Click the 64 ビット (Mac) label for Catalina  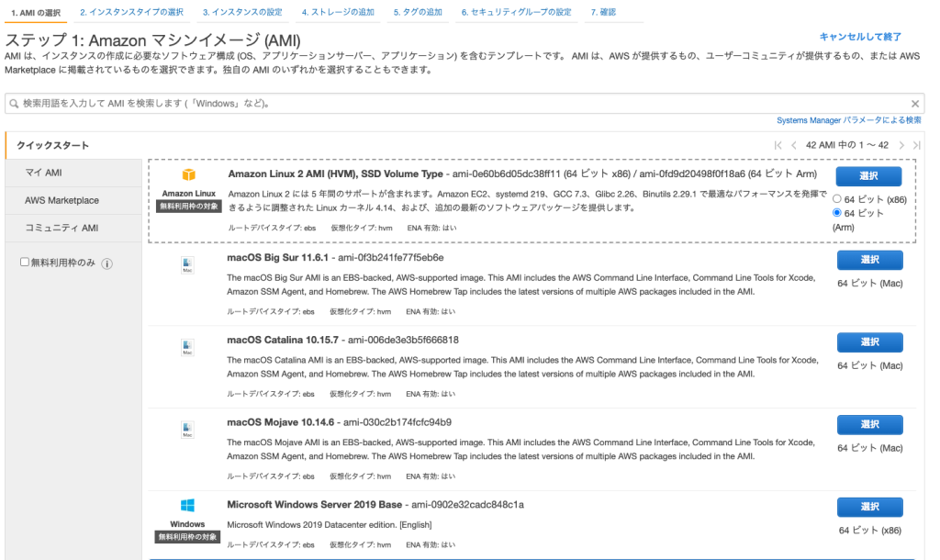click(x=870, y=365)
